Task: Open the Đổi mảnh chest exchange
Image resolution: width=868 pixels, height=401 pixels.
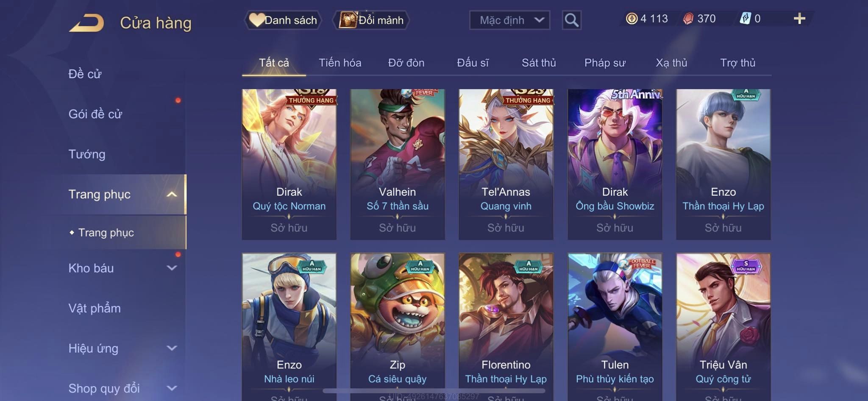Action: pos(371,20)
